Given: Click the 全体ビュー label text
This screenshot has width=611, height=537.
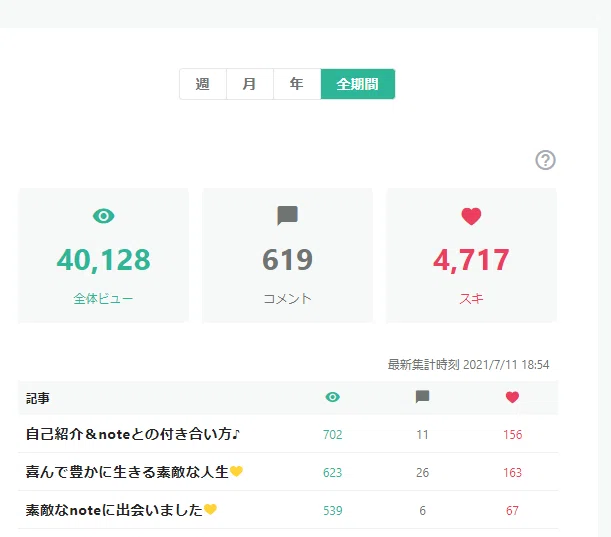Looking at the screenshot, I should [103, 299].
